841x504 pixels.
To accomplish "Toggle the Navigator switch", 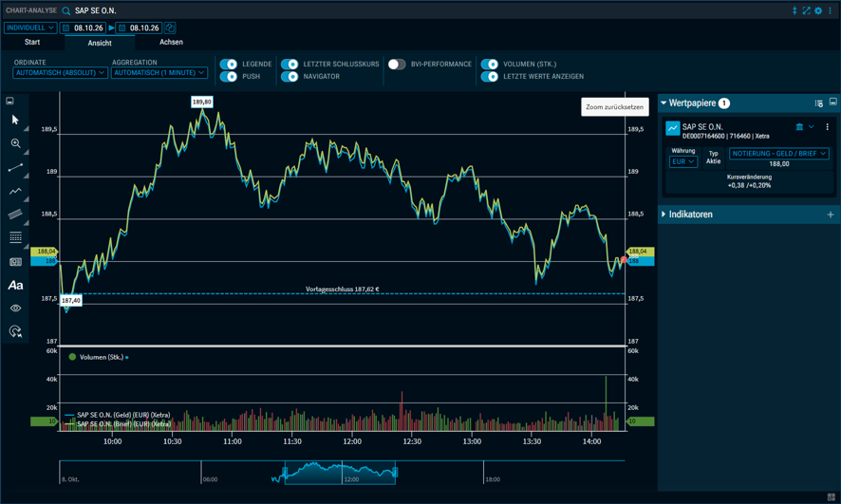I will tap(290, 77).
